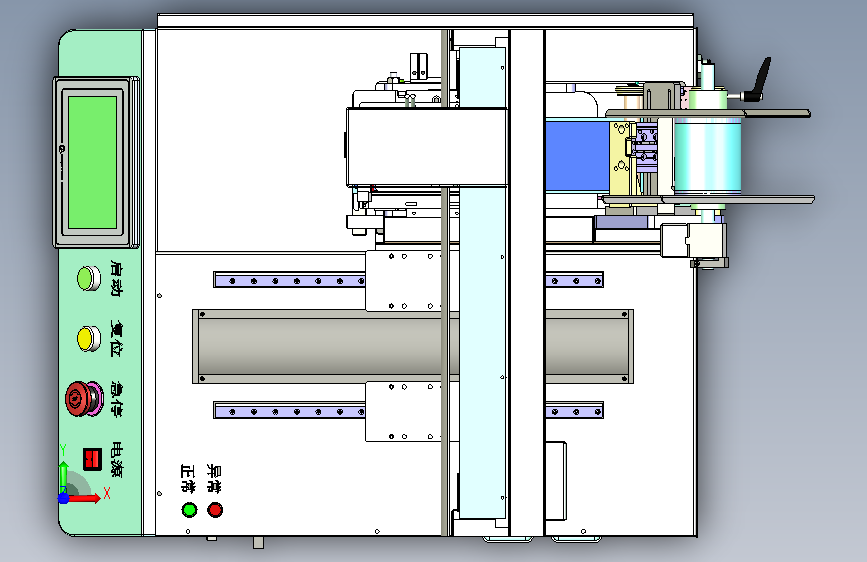Select the 急停 text label
The height and width of the screenshot is (562, 867).
(117, 398)
